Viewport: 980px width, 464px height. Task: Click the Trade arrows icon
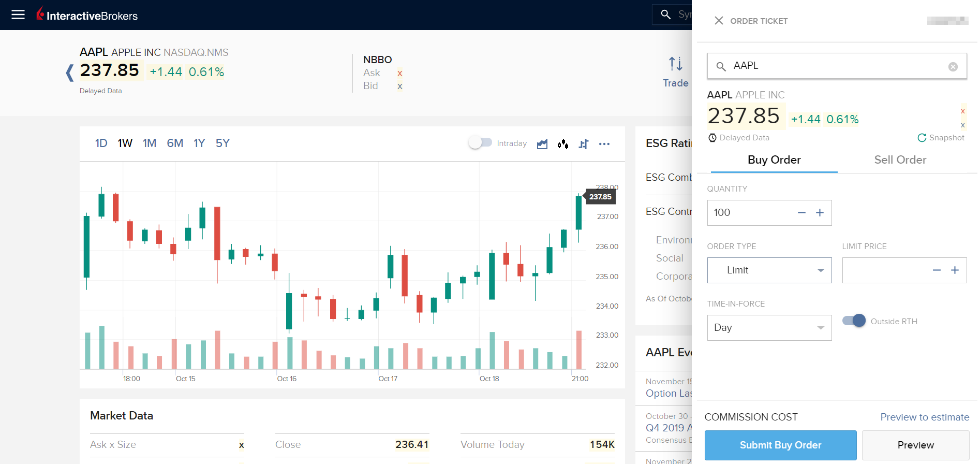click(x=675, y=64)
